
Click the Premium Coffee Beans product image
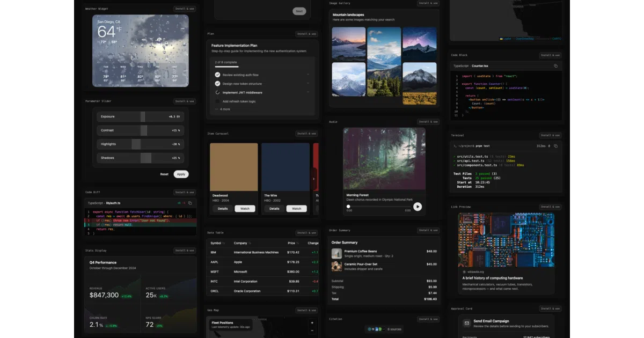tap(336, 253)
